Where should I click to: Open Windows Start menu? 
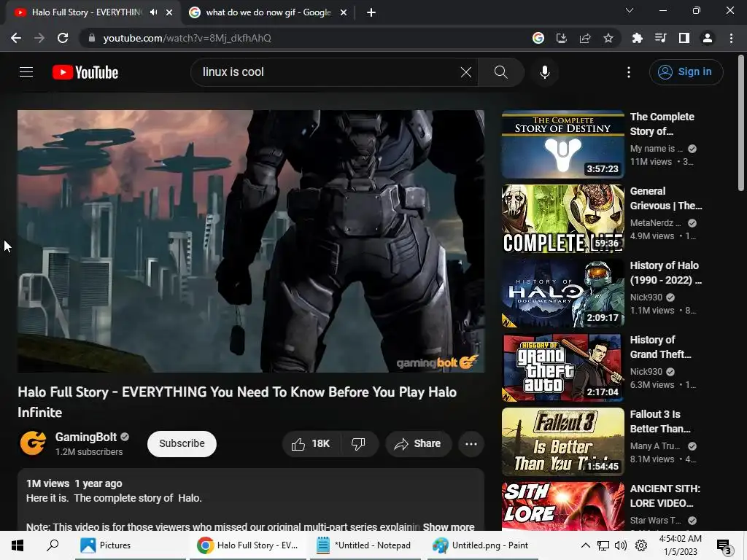(18, 545)
